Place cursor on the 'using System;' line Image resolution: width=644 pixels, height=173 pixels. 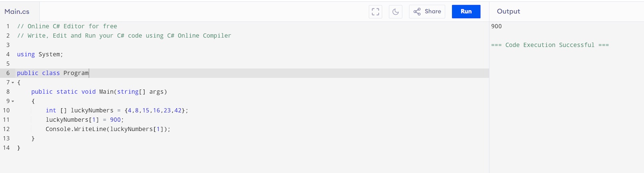click(40, 54)
